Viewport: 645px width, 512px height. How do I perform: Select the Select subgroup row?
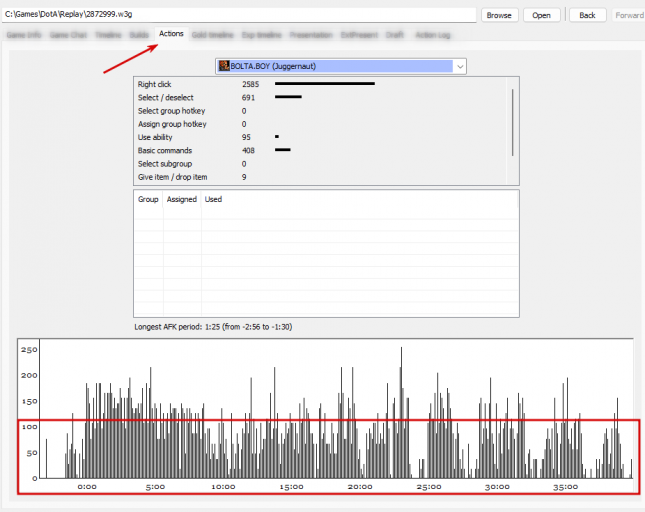click(x=320, y=164)
